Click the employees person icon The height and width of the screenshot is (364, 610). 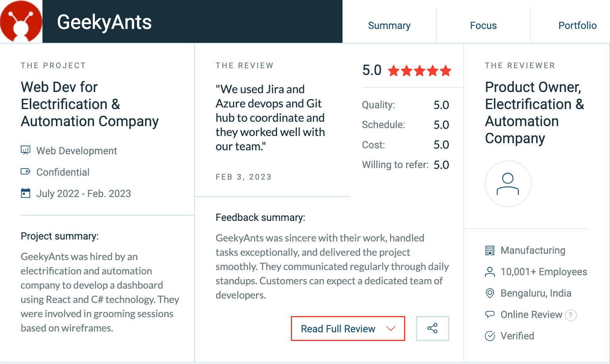click(x=490, y=272)
